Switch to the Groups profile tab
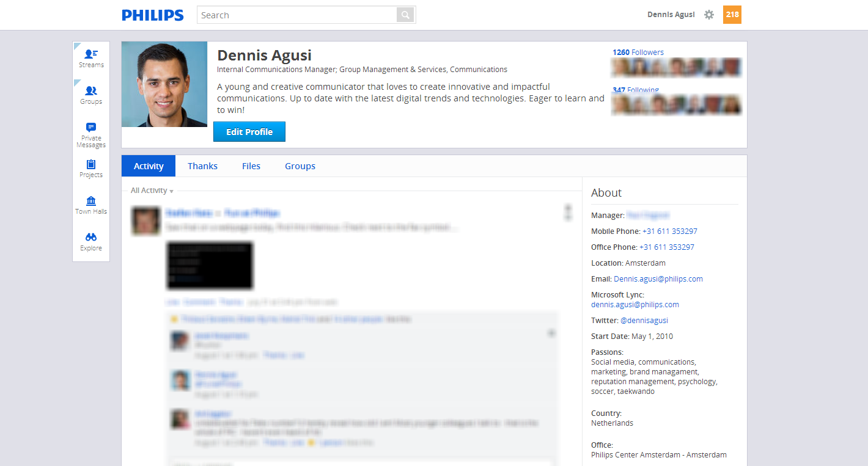This screenshot has height=466, width=868. 300,166
